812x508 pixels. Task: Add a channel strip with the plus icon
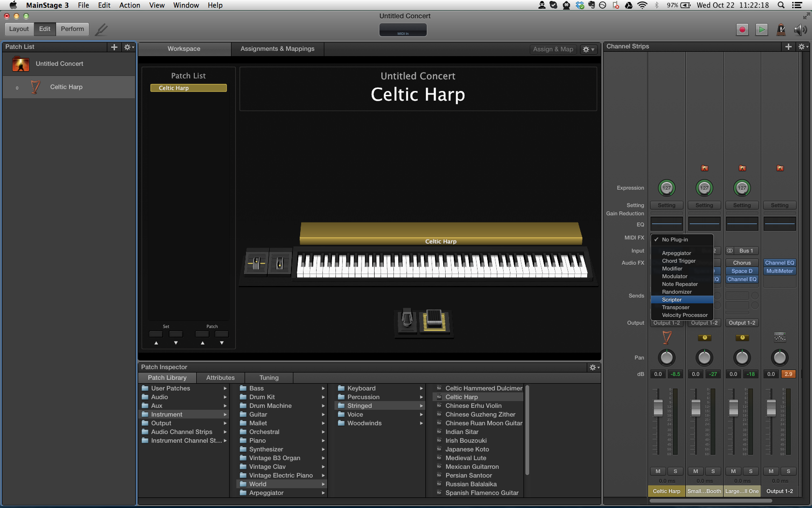[x=788, y=46]
